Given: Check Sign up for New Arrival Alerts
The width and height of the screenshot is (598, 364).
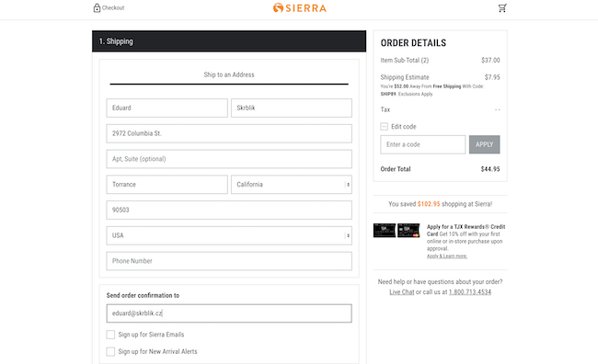Looking at the screenshot, I should click(x=110, y=351).
